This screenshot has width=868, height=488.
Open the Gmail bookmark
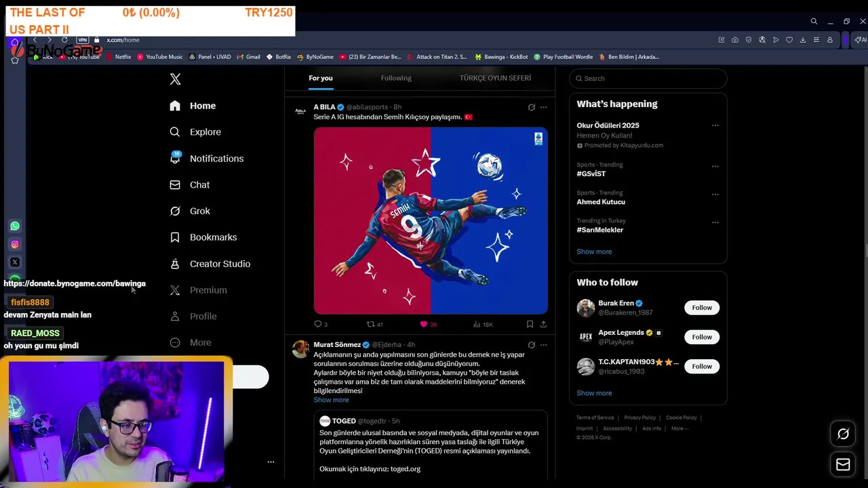[x=249, y=57]
